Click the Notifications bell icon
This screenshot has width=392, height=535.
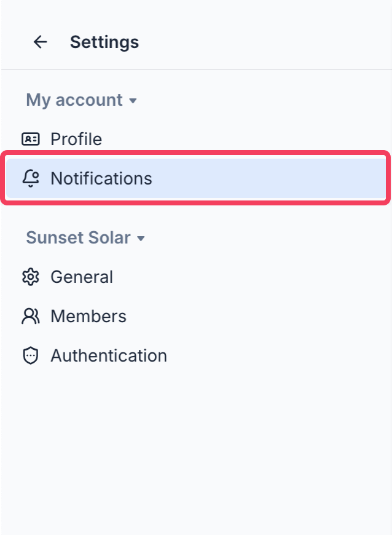point(30,178)
